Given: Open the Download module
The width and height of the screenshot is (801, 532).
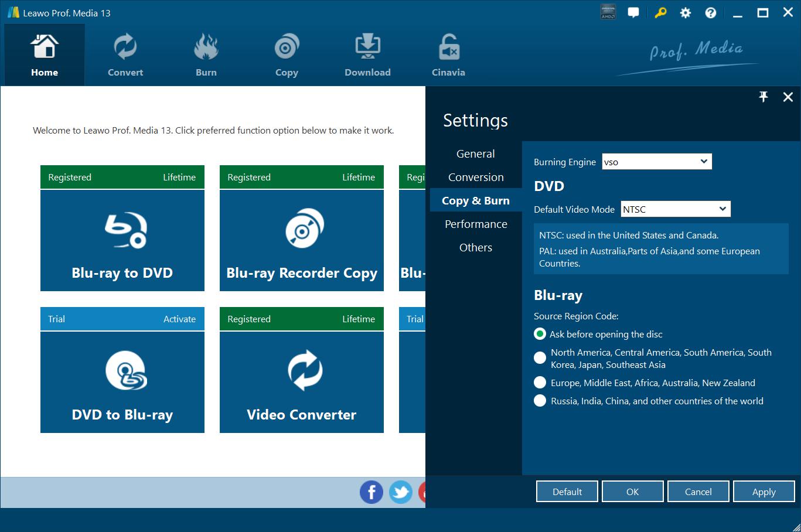Looking at the screenshot, I should [367, 56].
